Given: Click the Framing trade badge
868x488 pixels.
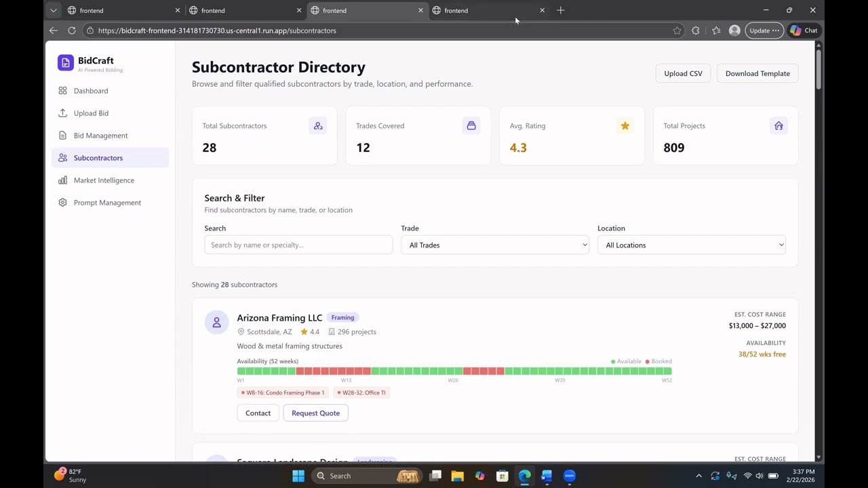Looking at the screenshot, I should click(342, 317).
